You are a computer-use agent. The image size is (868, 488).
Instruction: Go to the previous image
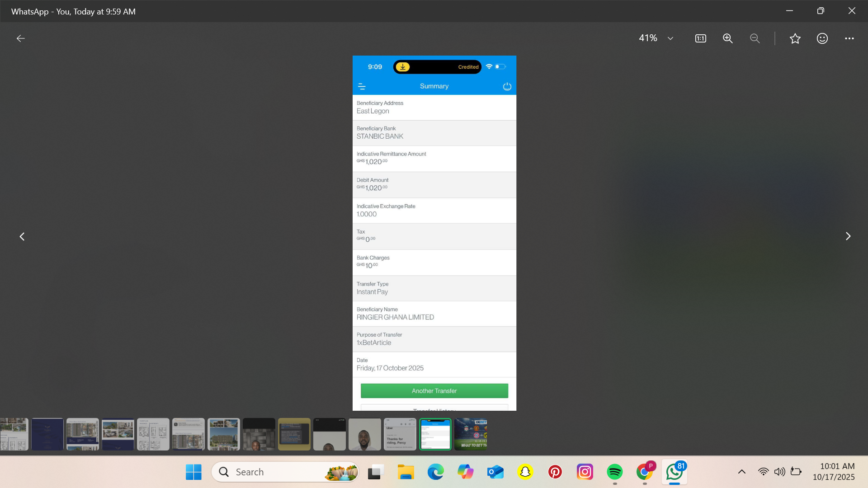tap(22, 236)
